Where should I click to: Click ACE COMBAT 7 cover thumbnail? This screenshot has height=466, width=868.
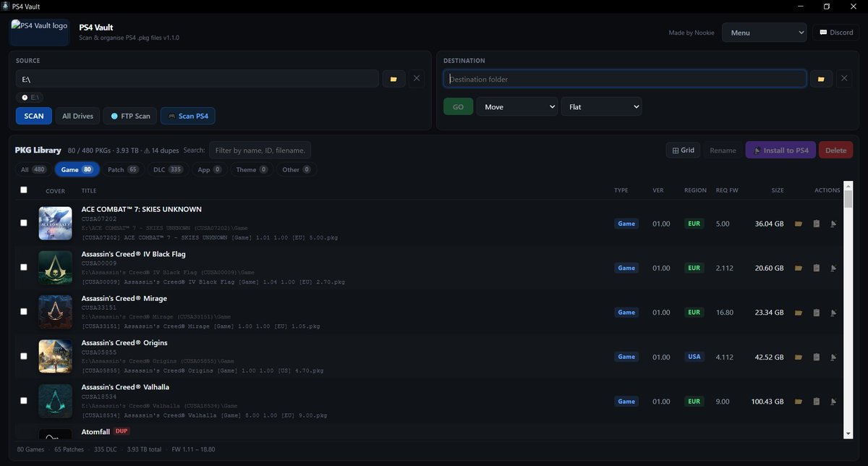click(x=55, y=224)
